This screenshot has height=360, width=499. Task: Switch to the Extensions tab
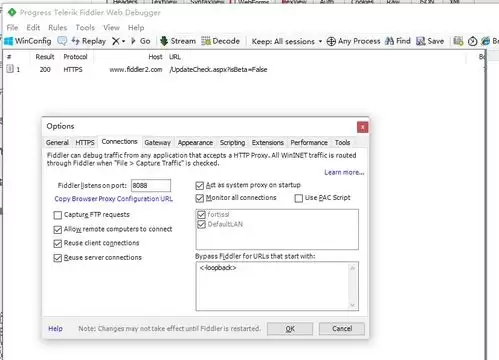[x=268, y=142]
